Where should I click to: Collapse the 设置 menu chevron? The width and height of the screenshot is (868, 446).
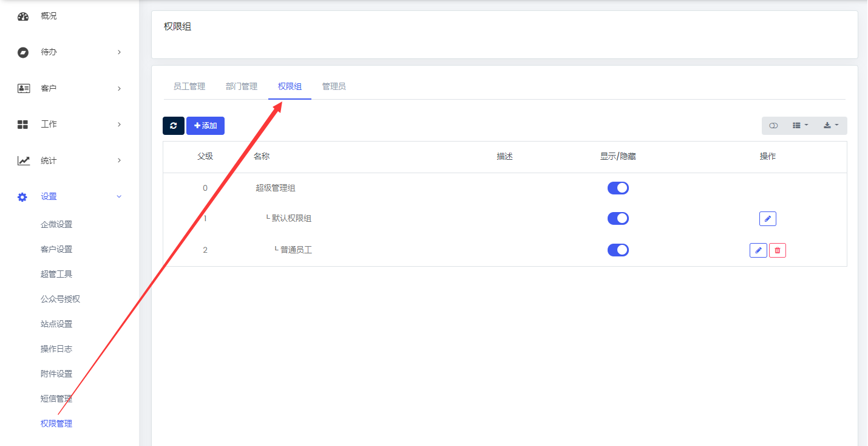click(119, 197)
